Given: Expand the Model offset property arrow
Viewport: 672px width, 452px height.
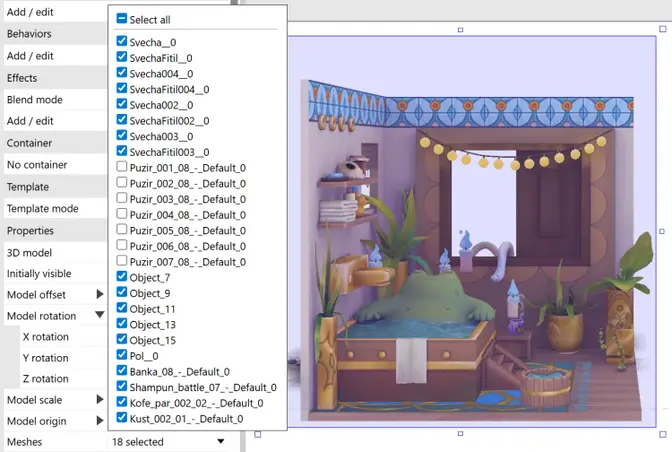Looking at the screenshot, I should click(100, 294).
